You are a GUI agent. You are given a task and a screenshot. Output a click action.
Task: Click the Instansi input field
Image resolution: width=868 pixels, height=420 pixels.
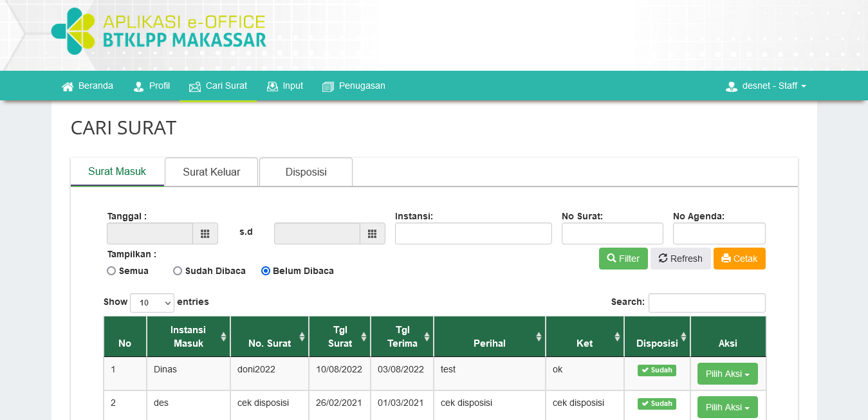[x=473, y=233]
